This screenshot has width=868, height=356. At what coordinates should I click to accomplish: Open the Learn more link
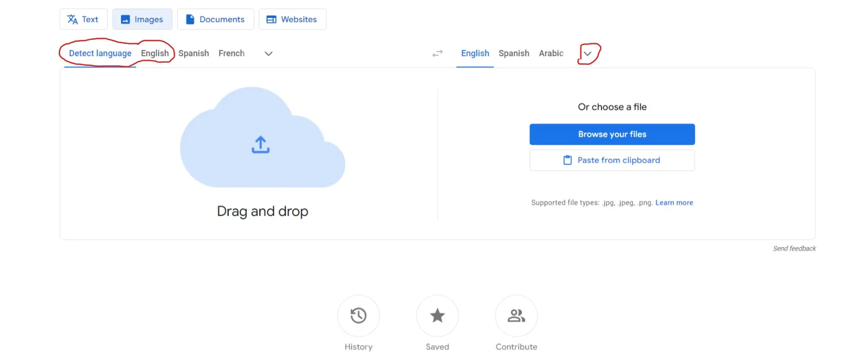[674, 202]
